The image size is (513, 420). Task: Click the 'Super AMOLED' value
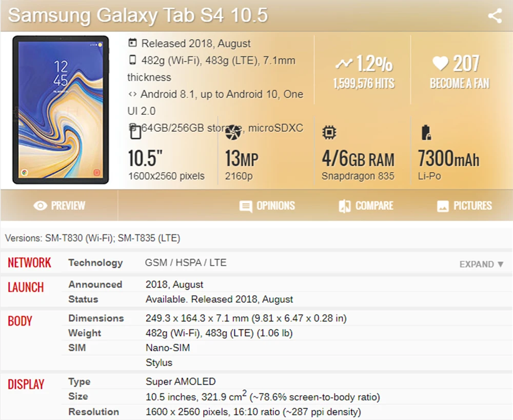(181, 382)
